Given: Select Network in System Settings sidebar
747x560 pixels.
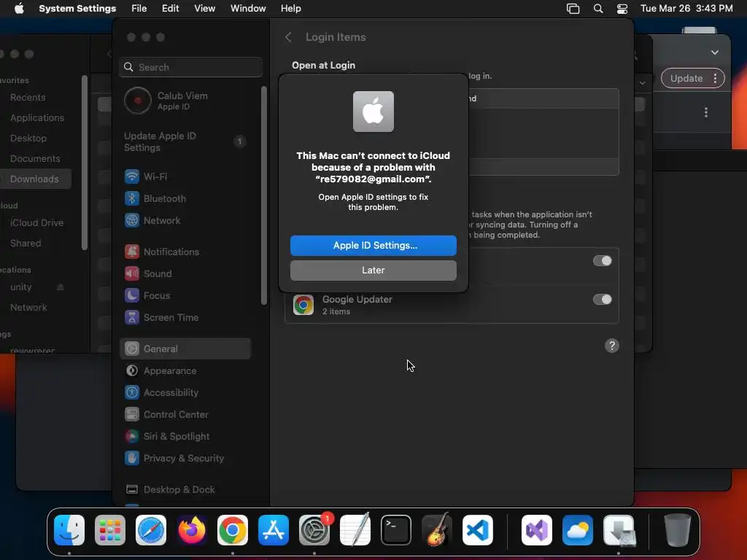Looking at the screenshot, I should [186, 220].
